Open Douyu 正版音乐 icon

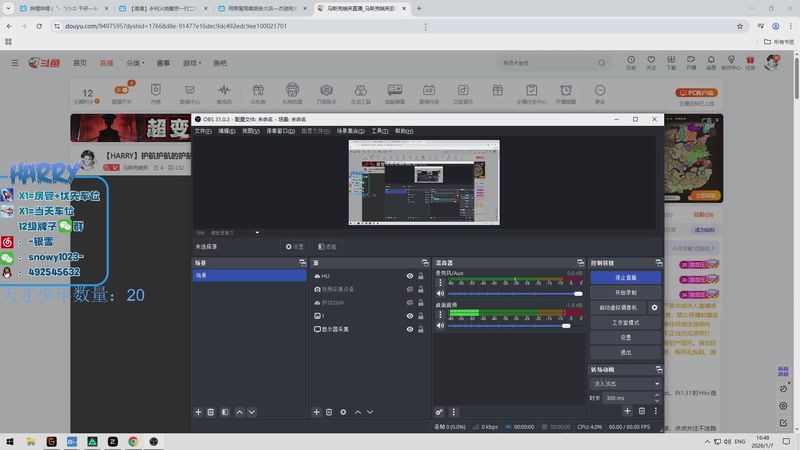tap(463, 93)
